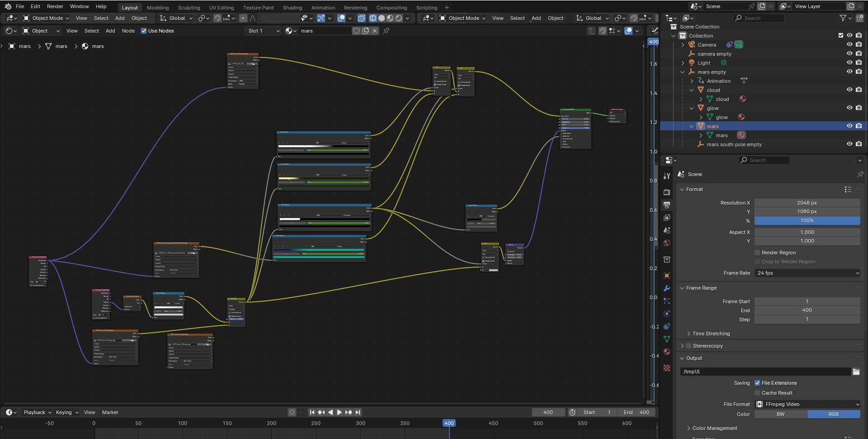Jump to the end frame button
This screenshot has width=868, height=439.
click(x=358, y=412)
